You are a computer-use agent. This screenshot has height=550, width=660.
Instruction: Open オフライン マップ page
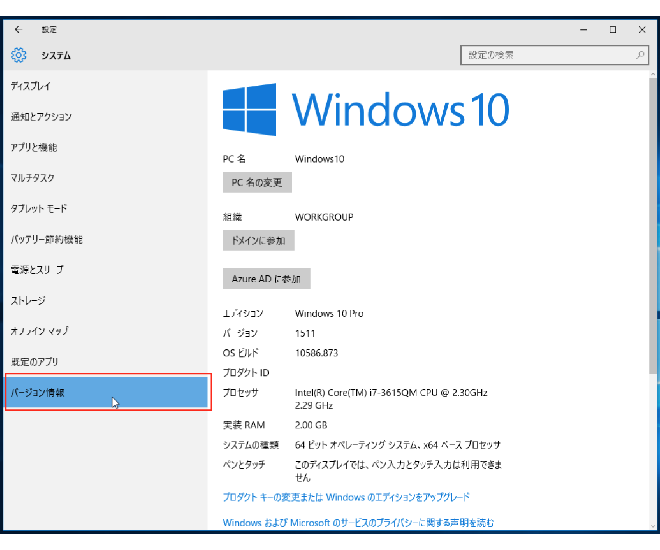coord(106,331)
